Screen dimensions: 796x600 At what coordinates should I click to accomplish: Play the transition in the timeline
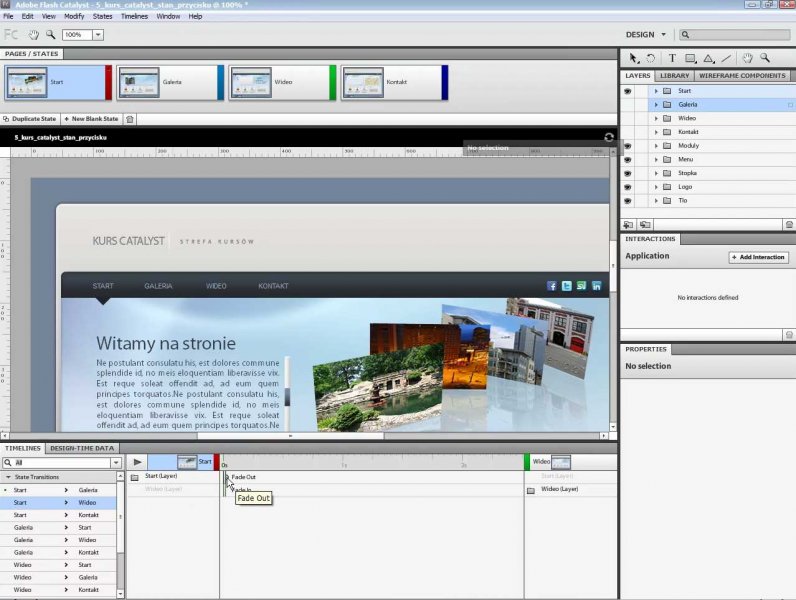(137, 462)
